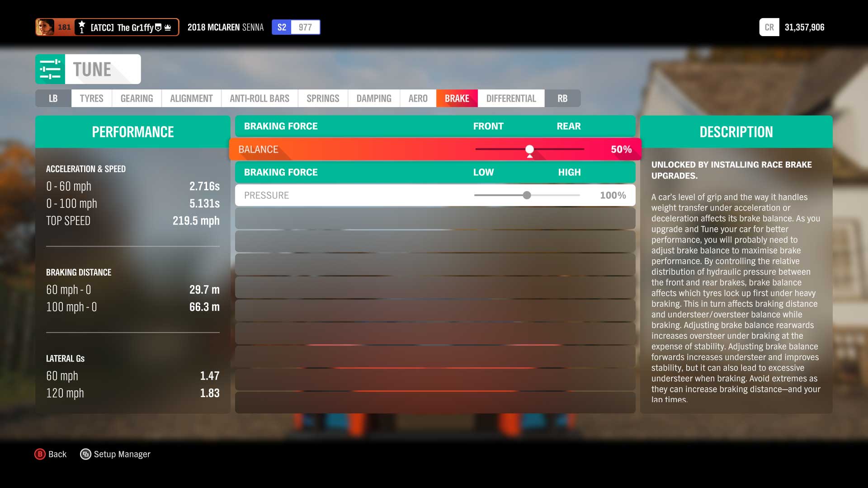
Task: Click the crown icon after player name
Action: pos(168,28)
